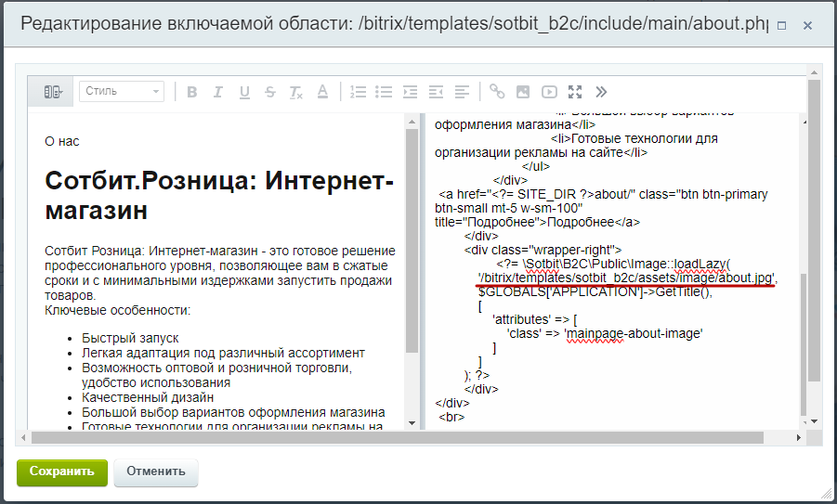The width and height of the screenshot is (837, 504).
Task: Click the heading Сотбит.Розница: Интернет-магазин
Action: point(219,195)
